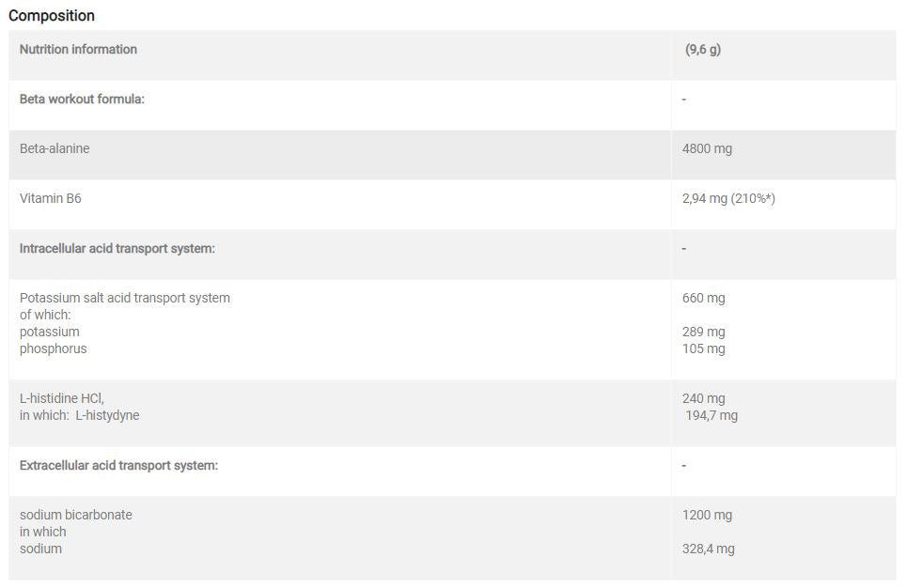The width and height of the screenshot is (907, 588).
Task: Click the 1200 mg value
Action: [x=707, y=516]
